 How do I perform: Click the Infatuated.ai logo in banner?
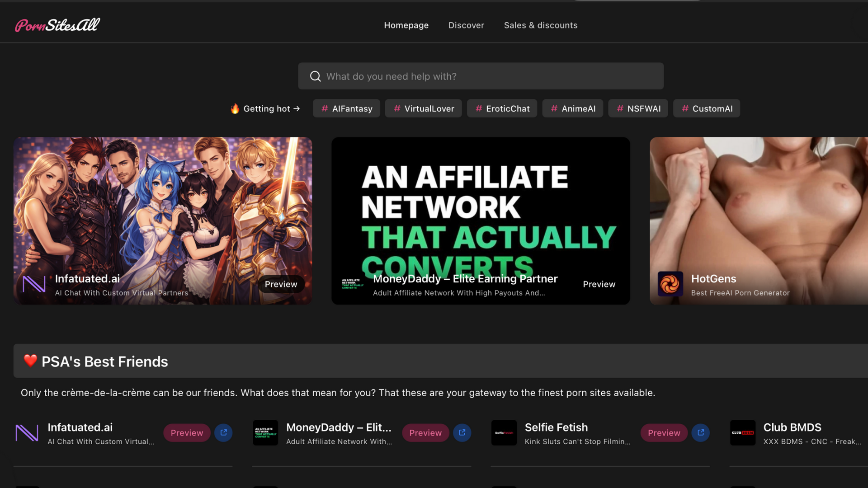(x=34, y=284)
